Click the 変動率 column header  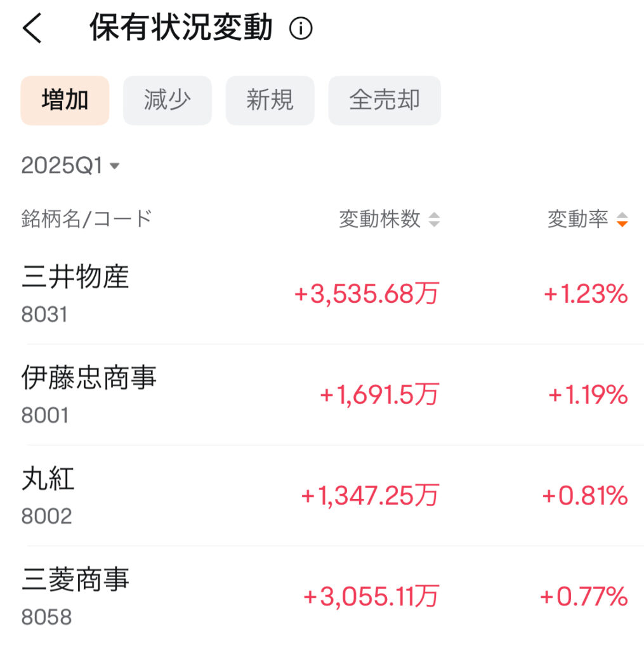pos(577,220)
